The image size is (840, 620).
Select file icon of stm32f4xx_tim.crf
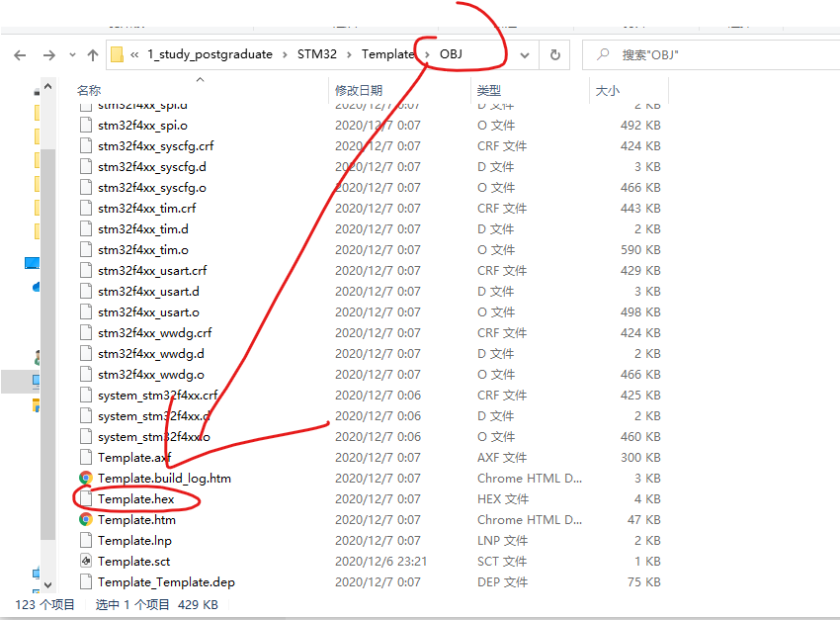point(86,208)
